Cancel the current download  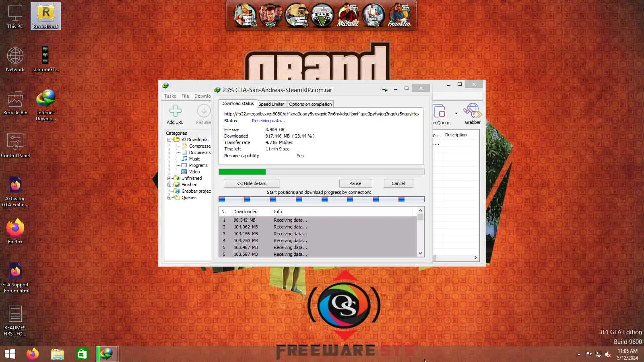point(398,183)
